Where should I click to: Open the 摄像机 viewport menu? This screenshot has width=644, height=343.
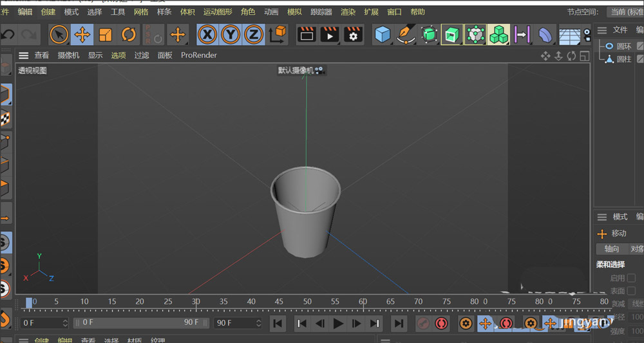point(68,55)
